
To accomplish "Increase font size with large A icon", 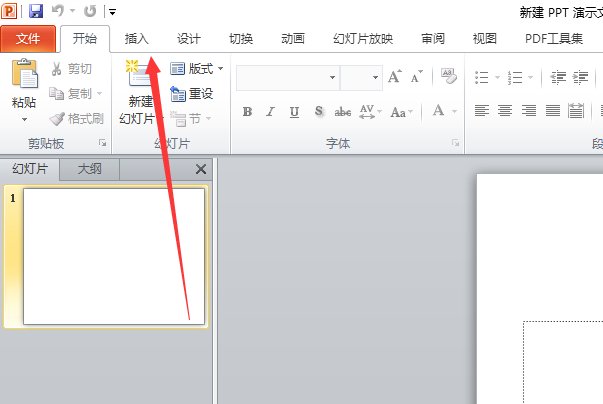I will [395, 77].
